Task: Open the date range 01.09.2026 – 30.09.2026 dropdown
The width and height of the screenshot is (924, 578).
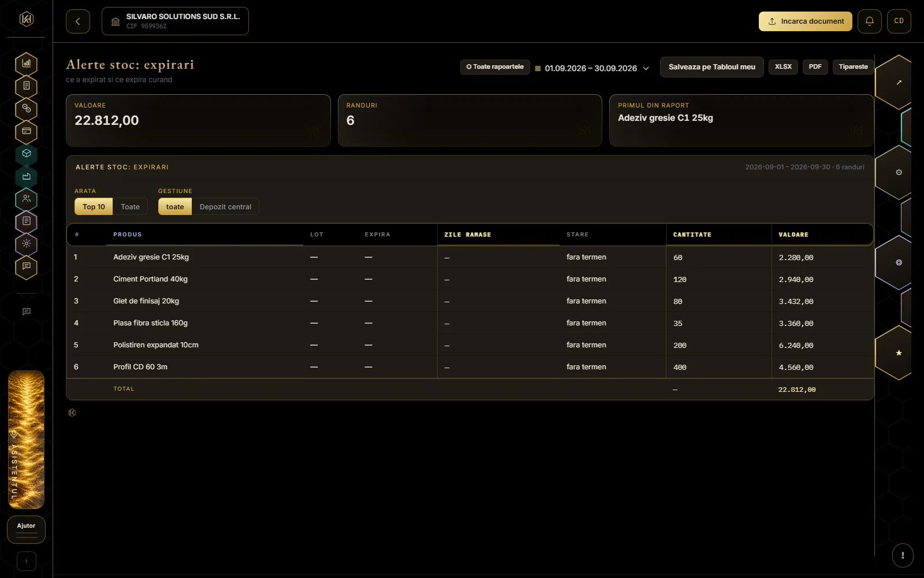Action: tap(591, 68)
